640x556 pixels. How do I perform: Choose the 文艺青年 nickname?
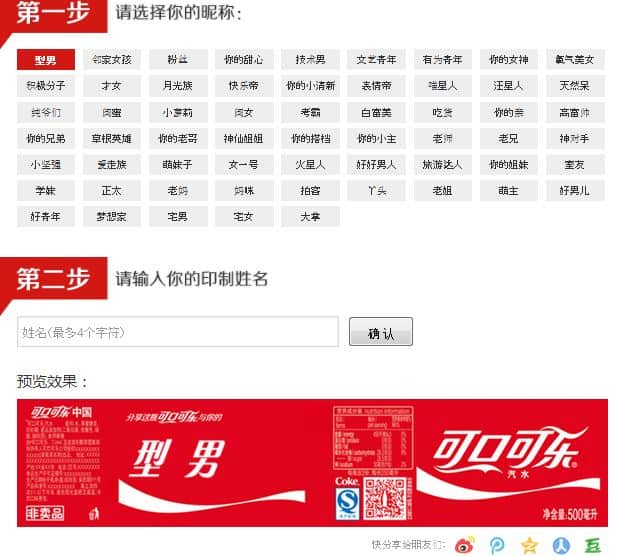376,60
